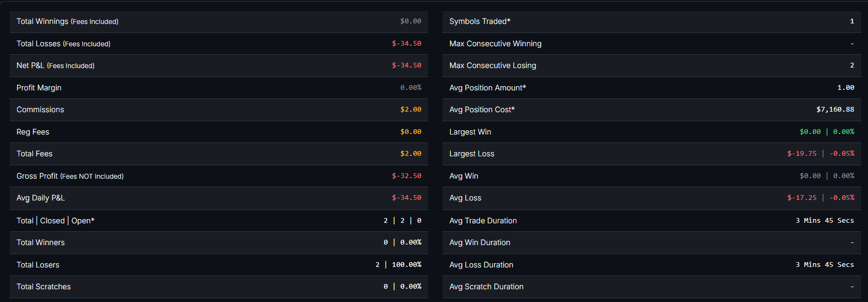Select the Avg Loss Duration value
Screen dimensions: 868x302
[824, 265]
